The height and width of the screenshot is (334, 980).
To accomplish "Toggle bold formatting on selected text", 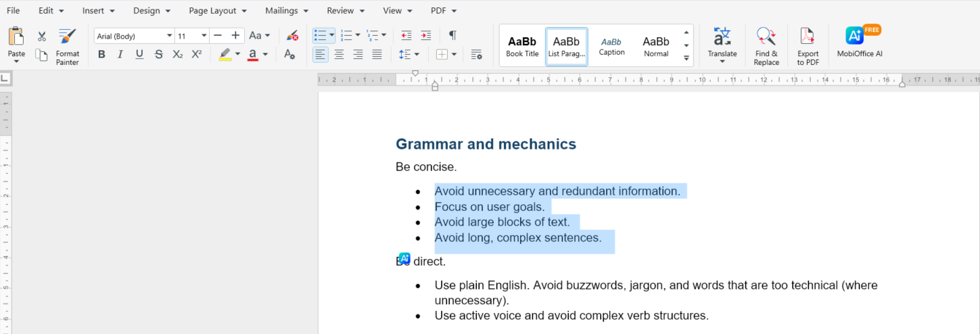I will (x=101, y=55).
